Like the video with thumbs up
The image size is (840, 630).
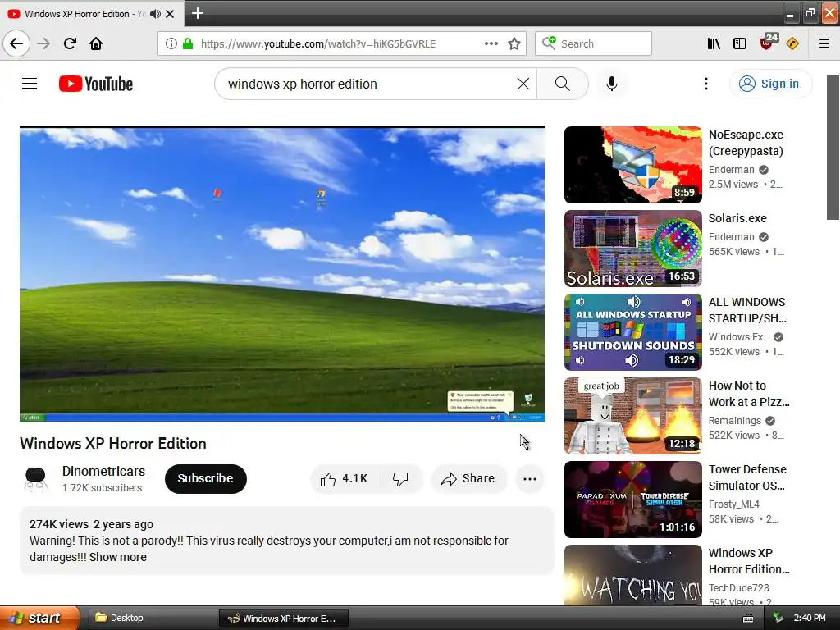[x=345, y=478]
